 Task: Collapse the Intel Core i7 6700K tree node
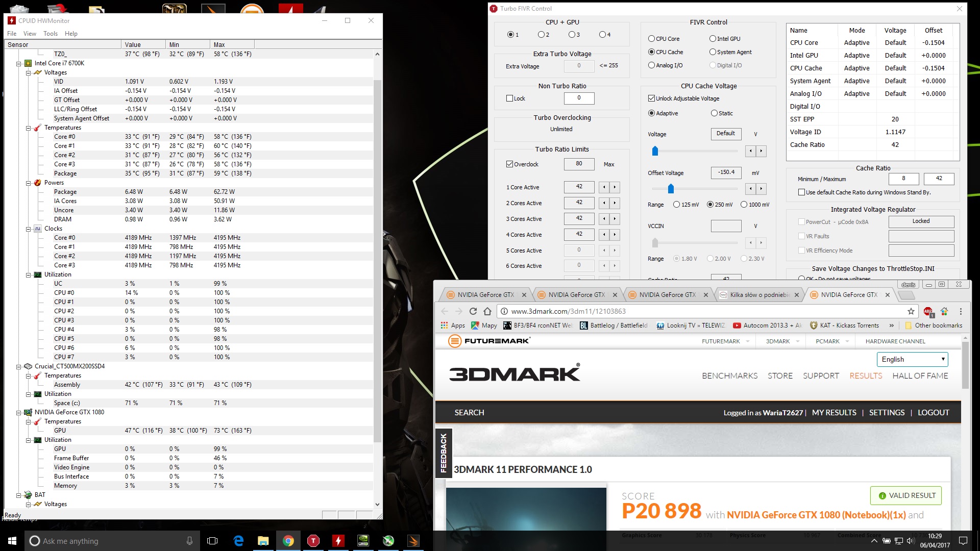tap(19, 64)
